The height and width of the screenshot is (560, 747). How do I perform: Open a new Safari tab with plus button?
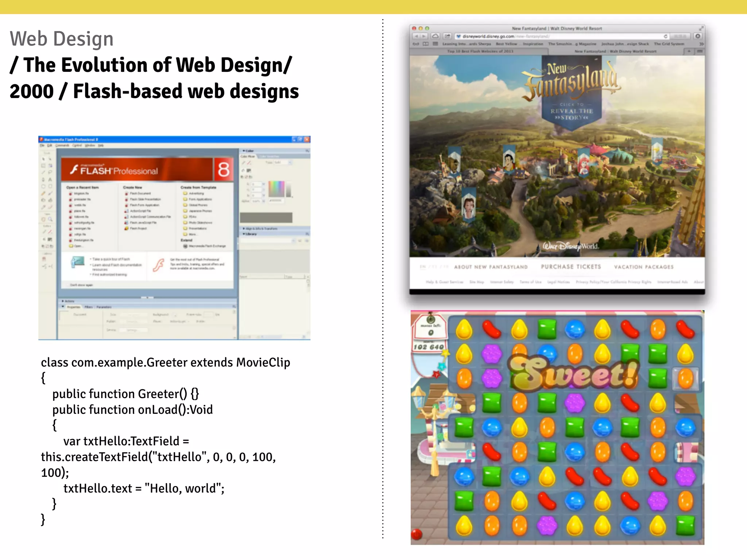(689, 51)
